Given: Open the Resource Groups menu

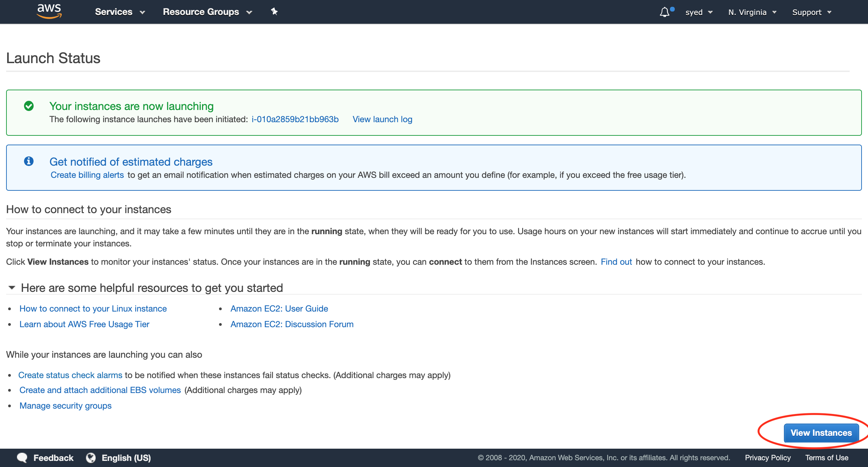Looking at the screenshot, I should click(x=208, y=12).
